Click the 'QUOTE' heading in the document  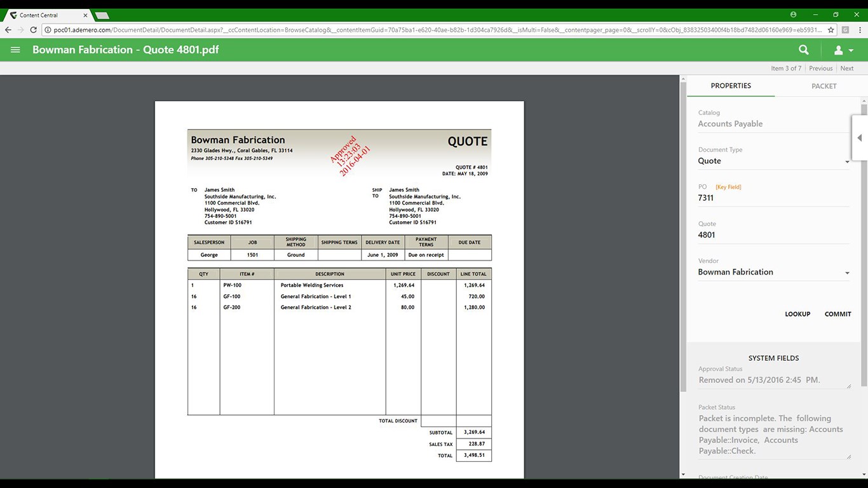pyautogui.click(x=468, y=142)
